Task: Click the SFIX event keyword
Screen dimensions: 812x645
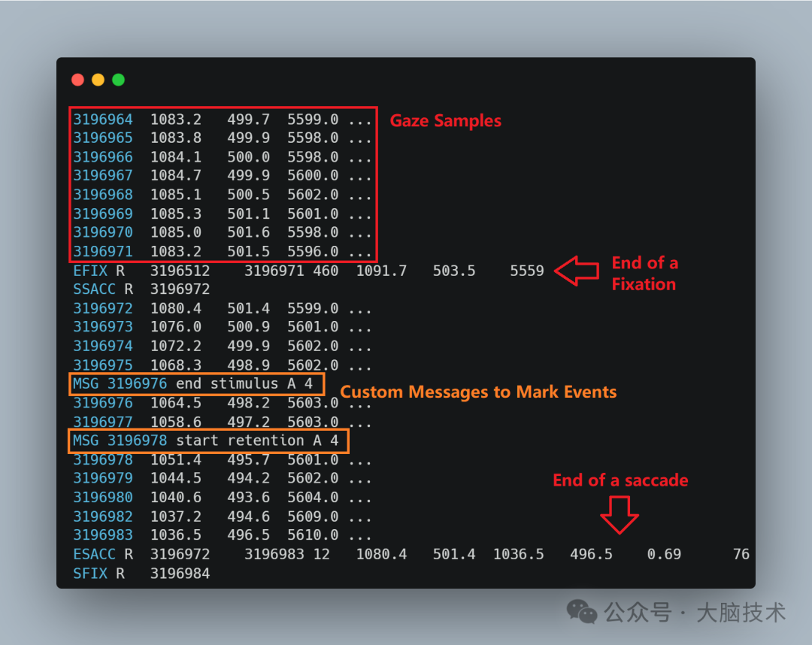Action: (90, 574)
